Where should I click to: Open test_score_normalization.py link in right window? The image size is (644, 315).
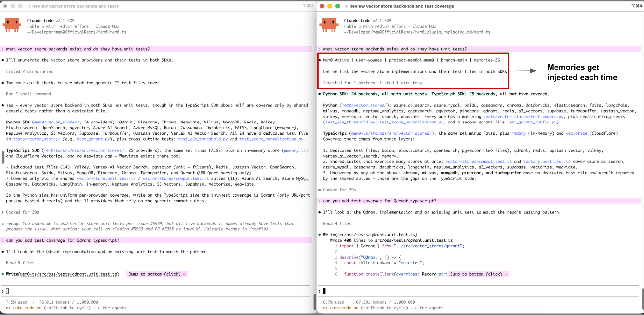(x=411, y=122)
